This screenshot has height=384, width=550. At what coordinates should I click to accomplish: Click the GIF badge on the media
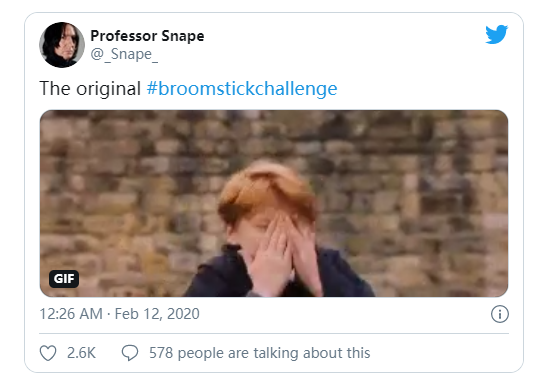[x=64, y=279]
